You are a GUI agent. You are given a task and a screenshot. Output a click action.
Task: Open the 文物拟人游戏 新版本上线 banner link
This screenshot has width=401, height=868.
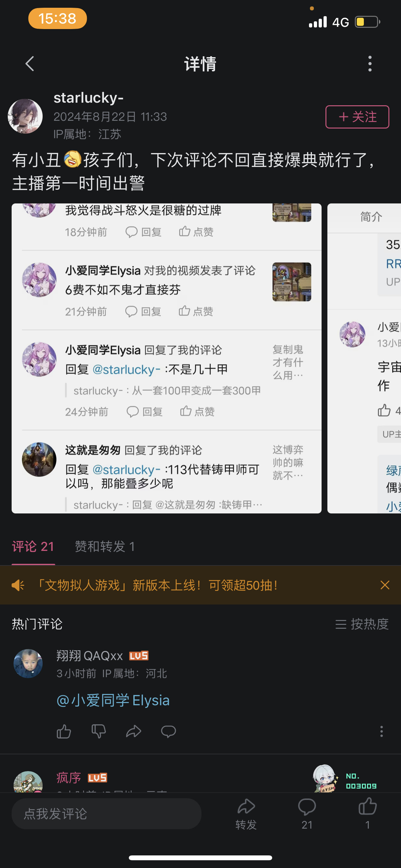point(156,585)
